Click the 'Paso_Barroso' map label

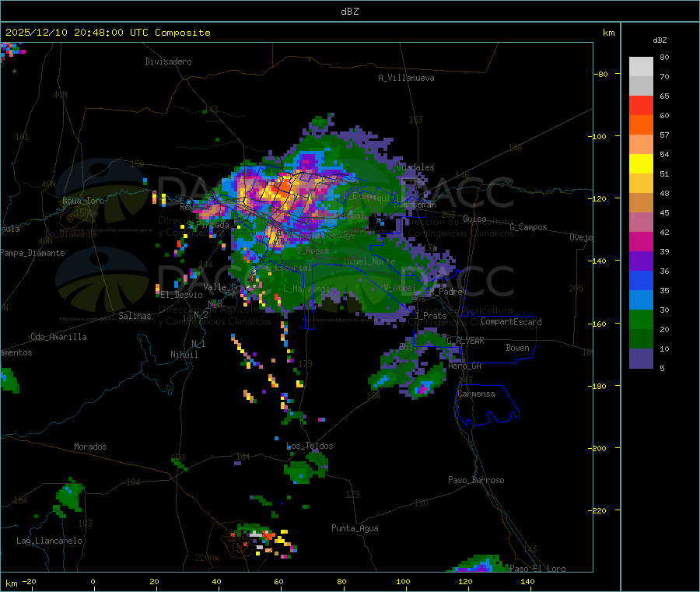[476, 480]
